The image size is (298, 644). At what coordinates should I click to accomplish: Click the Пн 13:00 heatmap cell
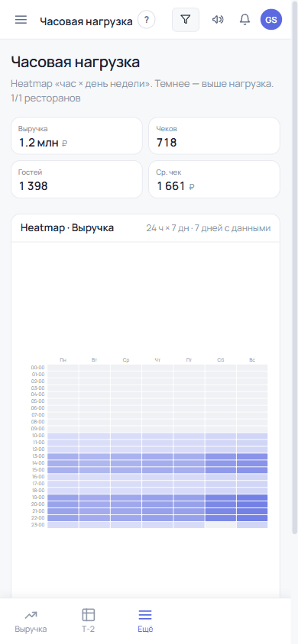[x=63, y=456]
